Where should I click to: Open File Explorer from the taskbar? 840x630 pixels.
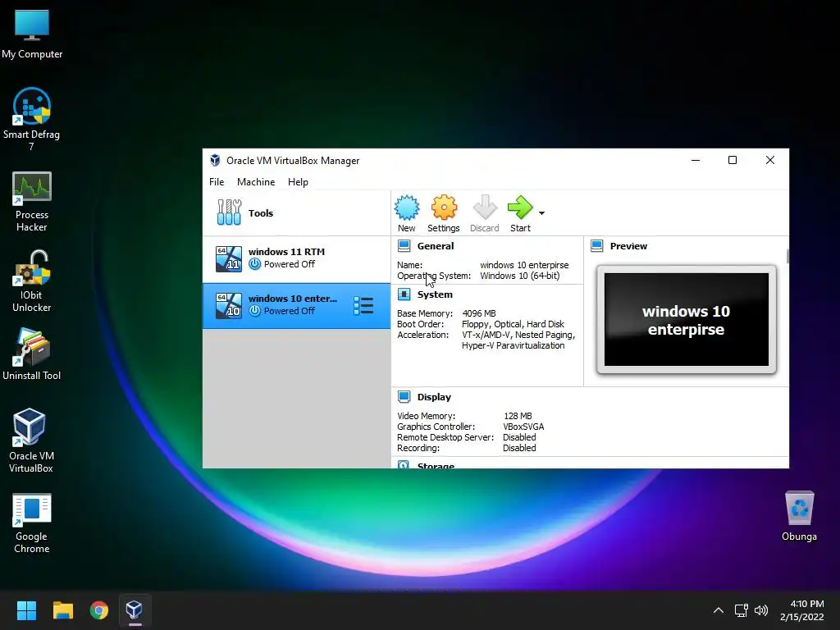tap(62, 610)
